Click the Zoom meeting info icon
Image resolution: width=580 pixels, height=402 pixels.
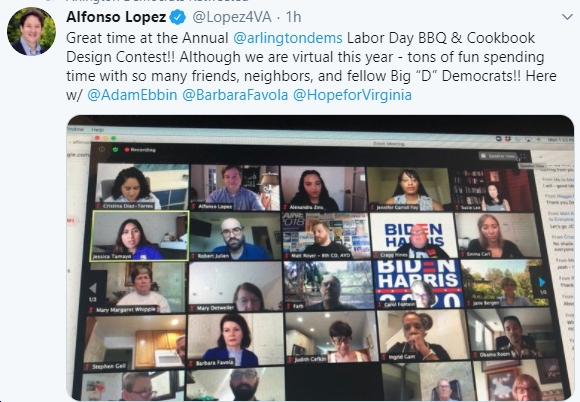tap(101, 149)
